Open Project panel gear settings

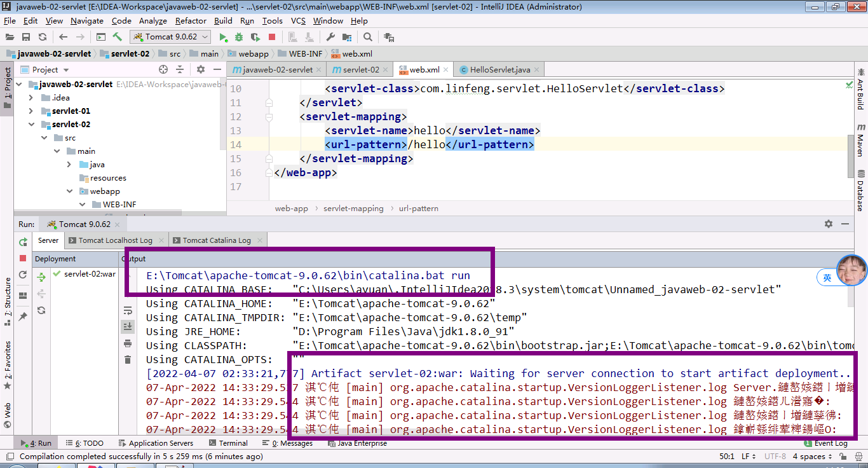(201, 69)
